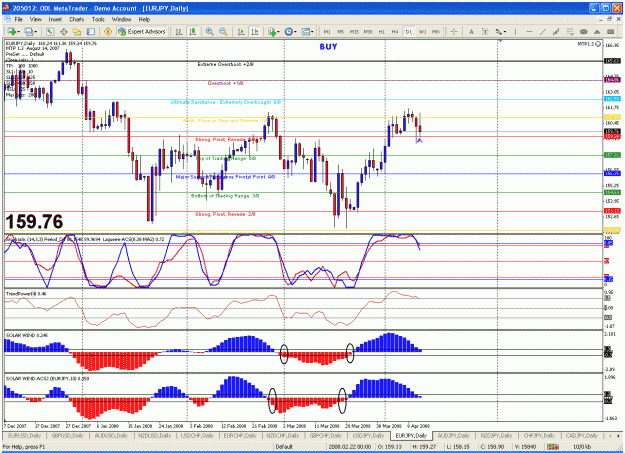This screenshot has width=625, height=453.
Task: Select the Text Label tool
Action: pos(485,32)
